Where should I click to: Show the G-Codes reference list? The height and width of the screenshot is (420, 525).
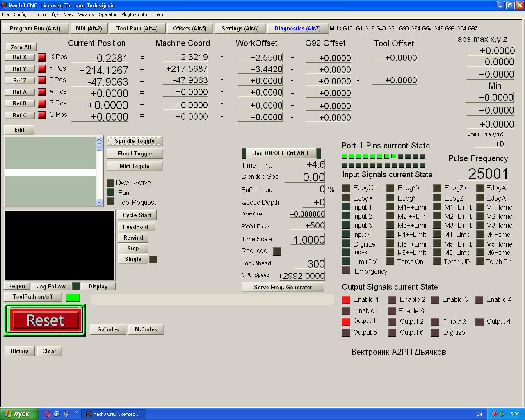point(108,329)
